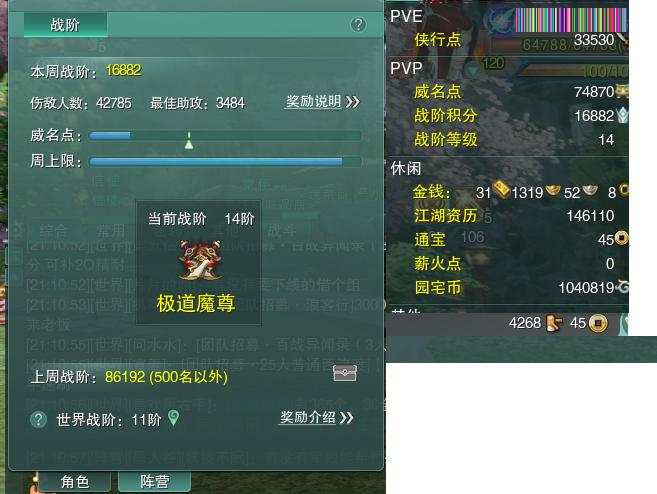Switch to the 角色 tab
Image resolution: width=657 pixels, height=494 pixels.
(75, 481)
